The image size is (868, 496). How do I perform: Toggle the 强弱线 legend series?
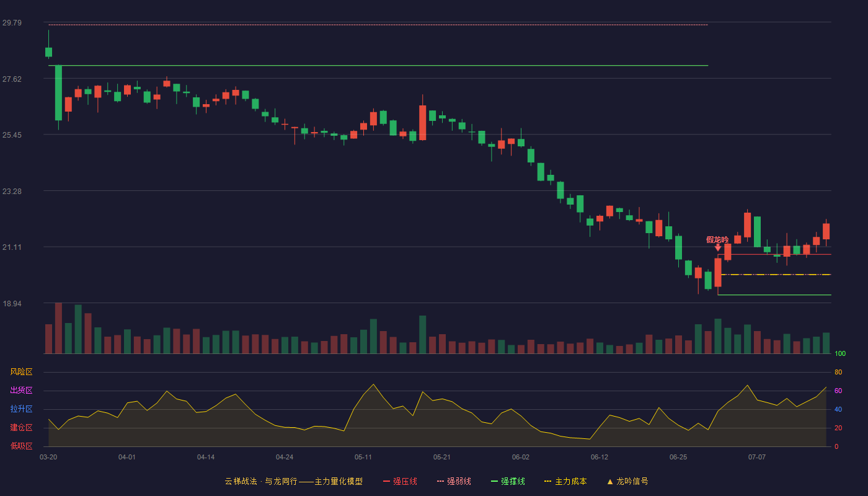coord(454,482)
